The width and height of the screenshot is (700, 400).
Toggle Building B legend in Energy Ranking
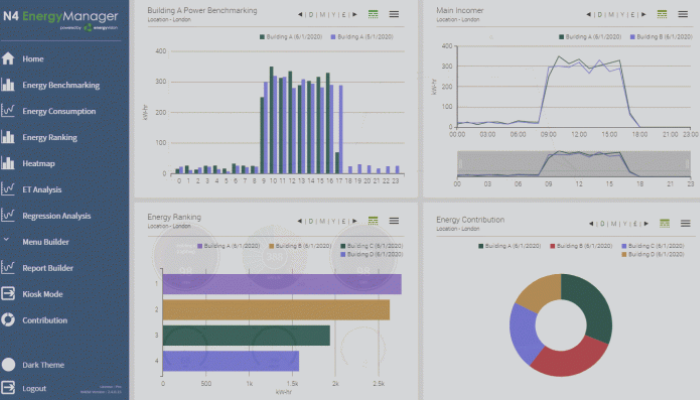tap(300, 246)
